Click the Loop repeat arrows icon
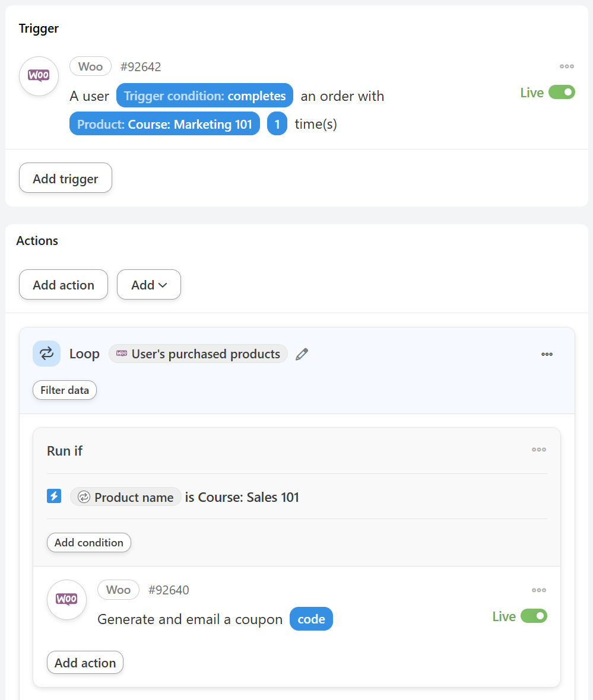Screen dimensions: 593x700 click(46, 354)
